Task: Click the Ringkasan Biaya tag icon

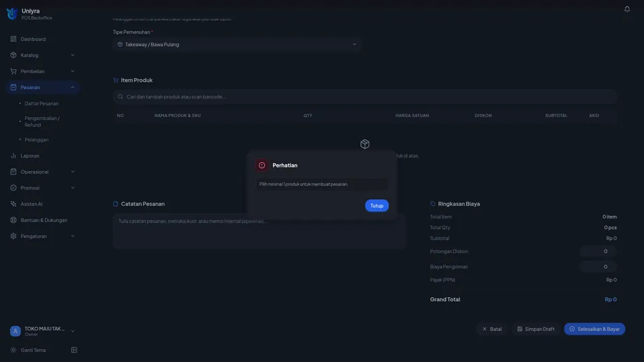Action: point(433,204)
